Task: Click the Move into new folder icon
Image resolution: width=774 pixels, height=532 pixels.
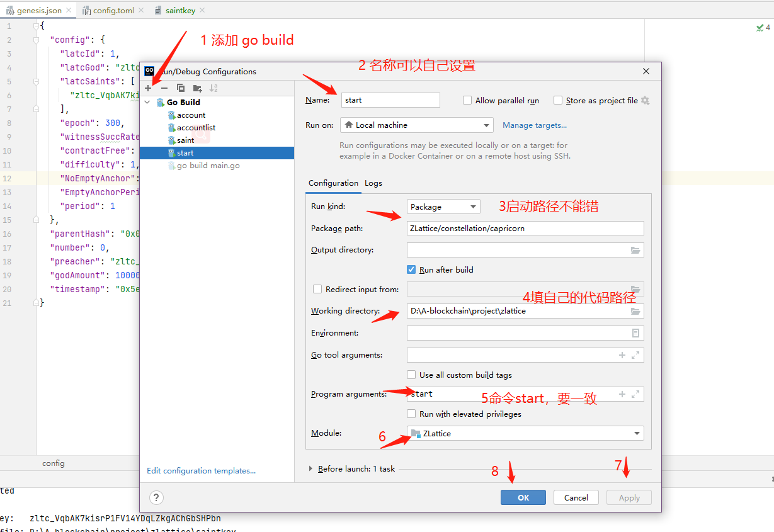Action: pos(197,88)
